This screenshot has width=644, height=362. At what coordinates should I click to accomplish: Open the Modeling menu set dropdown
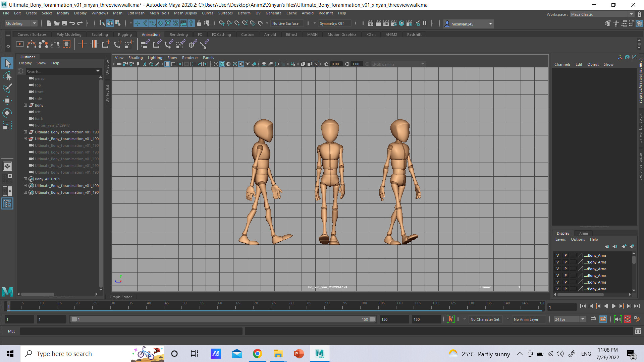21,23
